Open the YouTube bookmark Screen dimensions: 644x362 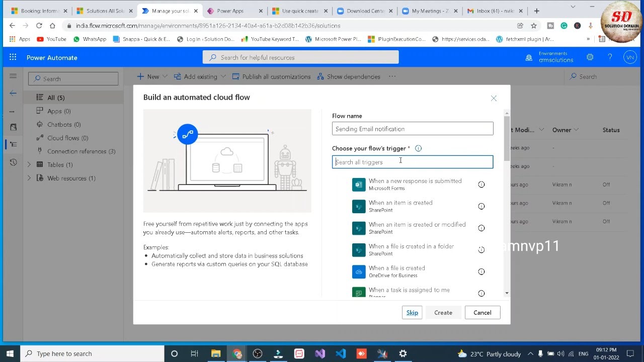pyautogui.click(x=51, y=39)
